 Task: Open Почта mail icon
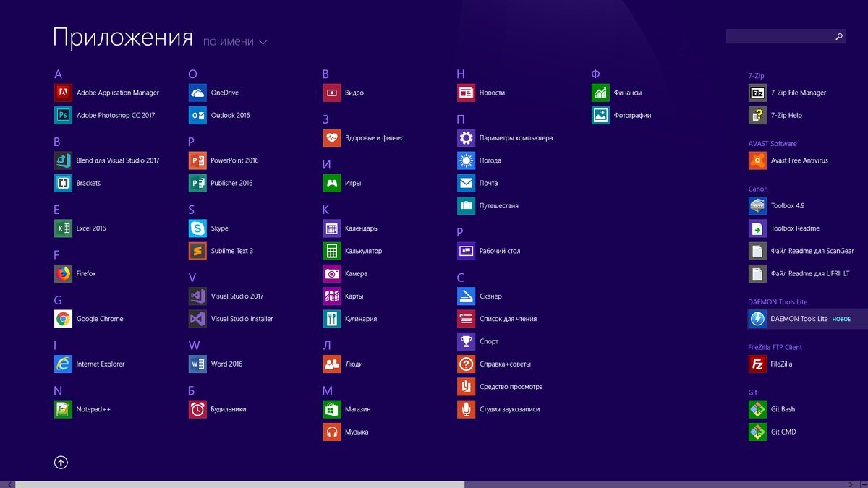[x=467, y=183]
